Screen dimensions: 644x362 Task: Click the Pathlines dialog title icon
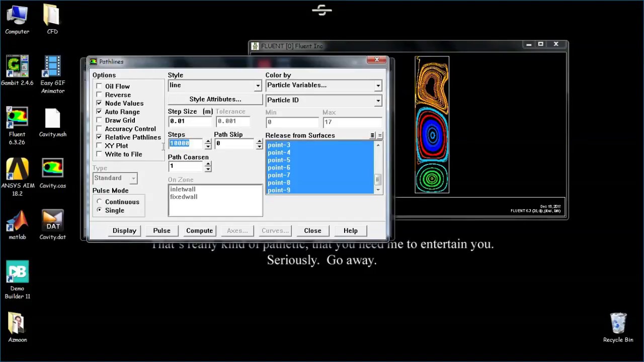click(x=93, y=62)
